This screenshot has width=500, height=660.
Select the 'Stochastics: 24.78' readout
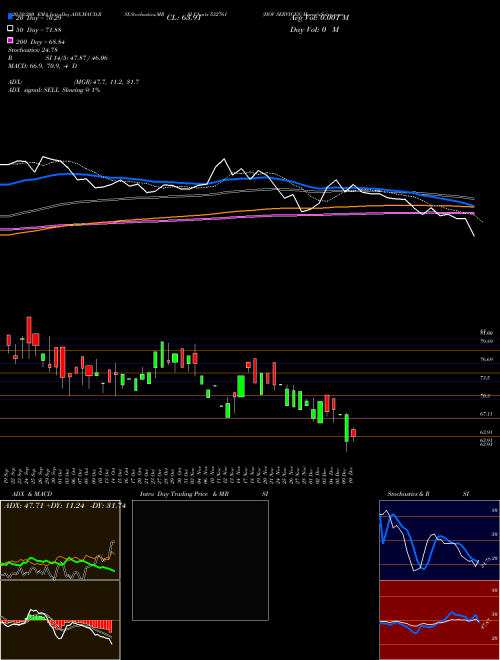pos(35,50)
